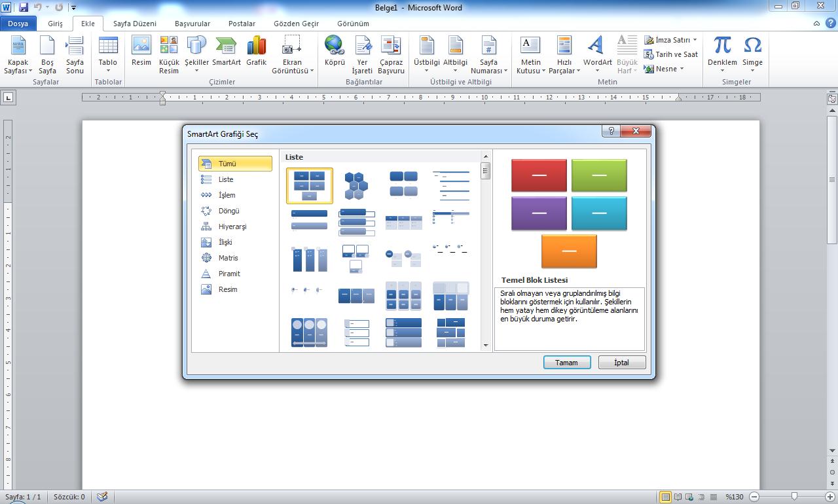Switch to the Postalar tab
838x504 pixels.
(242, 24)
